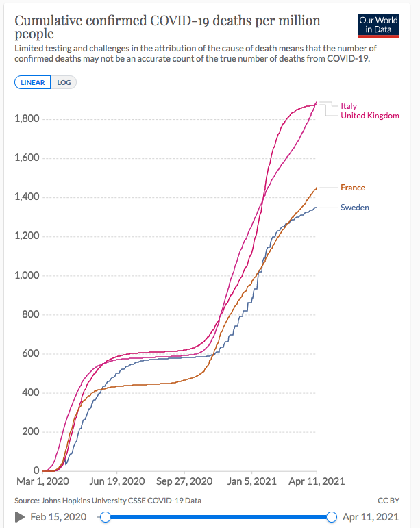
Task: Highlight the France series label
Action: (x=353, y=188)
